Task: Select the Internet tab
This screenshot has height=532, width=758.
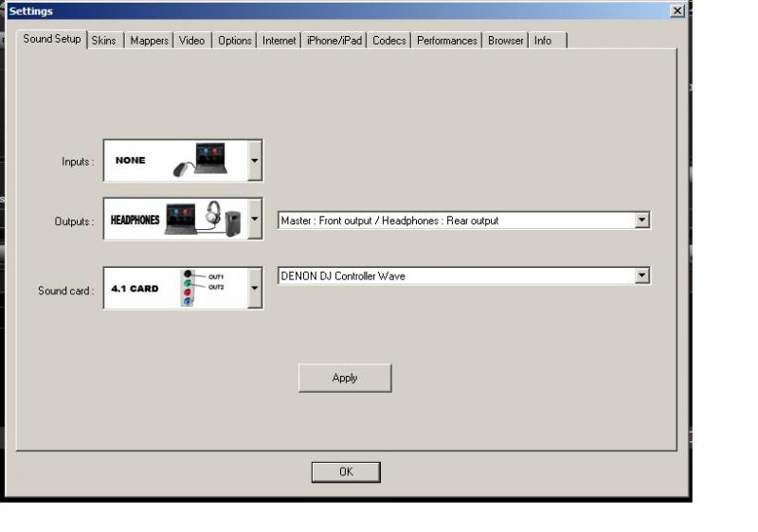Action: [x=279, y=41]
